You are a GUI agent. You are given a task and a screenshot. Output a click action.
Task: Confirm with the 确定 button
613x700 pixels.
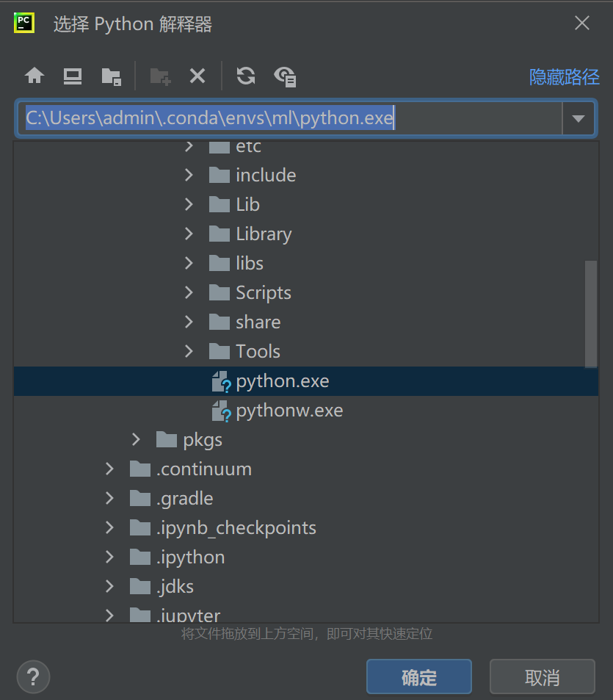(419, 676)
